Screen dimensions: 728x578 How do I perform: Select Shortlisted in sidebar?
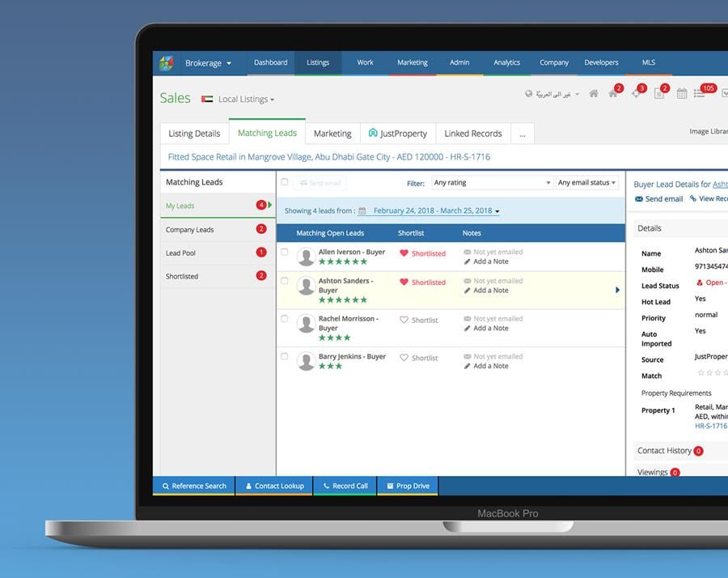(216, 276)
